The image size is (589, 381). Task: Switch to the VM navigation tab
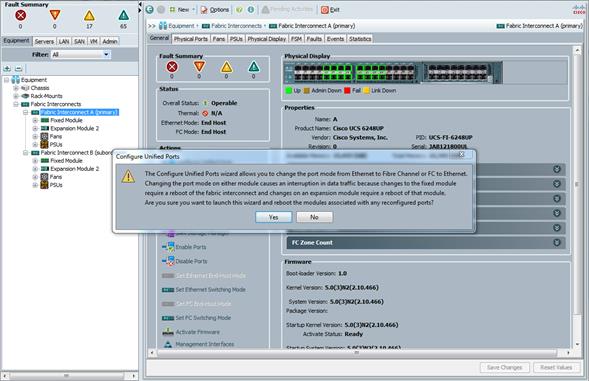94,41
